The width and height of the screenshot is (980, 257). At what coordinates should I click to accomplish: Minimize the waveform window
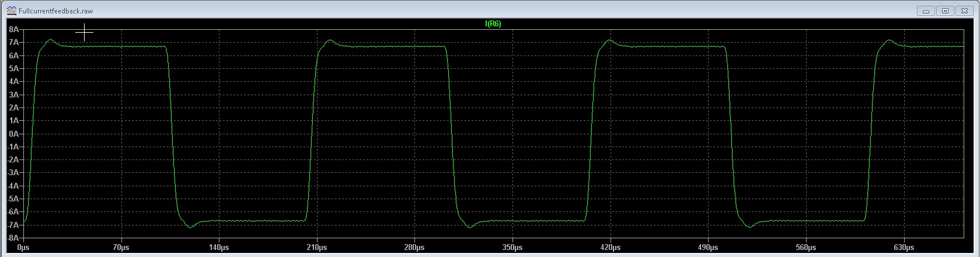926,11
